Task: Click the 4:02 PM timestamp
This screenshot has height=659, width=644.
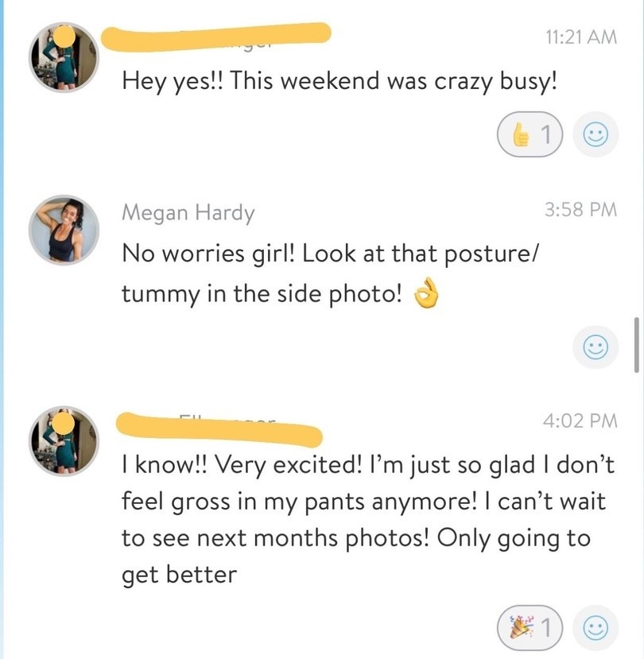Action: tap(581, 421)
